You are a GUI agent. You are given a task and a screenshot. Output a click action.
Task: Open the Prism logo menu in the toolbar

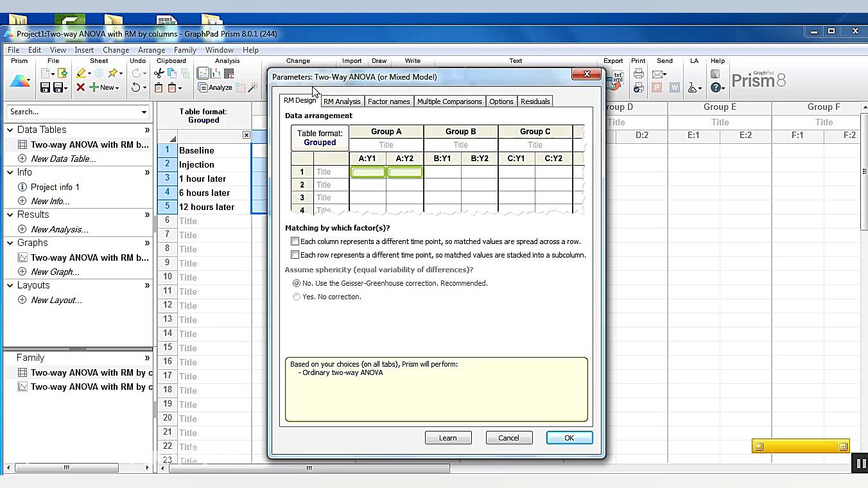[20, 81]
